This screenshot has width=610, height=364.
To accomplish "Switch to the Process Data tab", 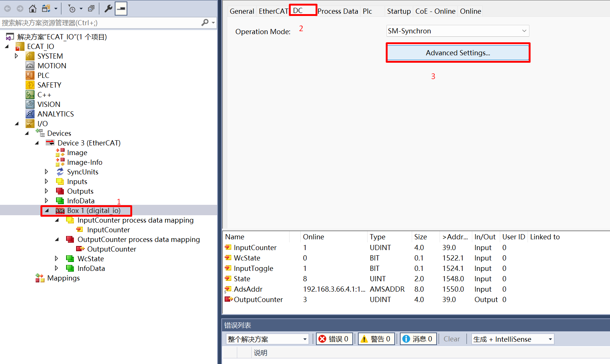I will click(337, 11).
